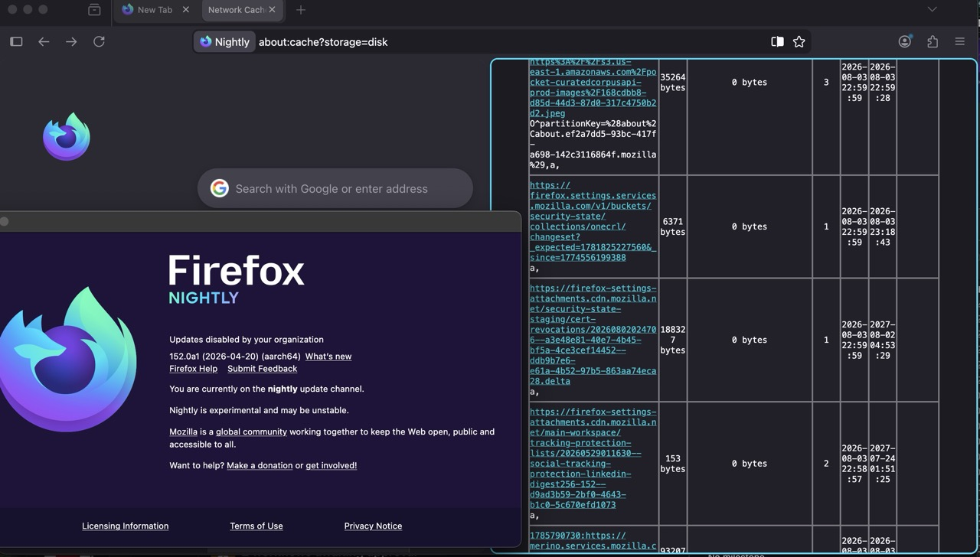Click fetch count '3' in the amazonaws row

coord(826,82)
